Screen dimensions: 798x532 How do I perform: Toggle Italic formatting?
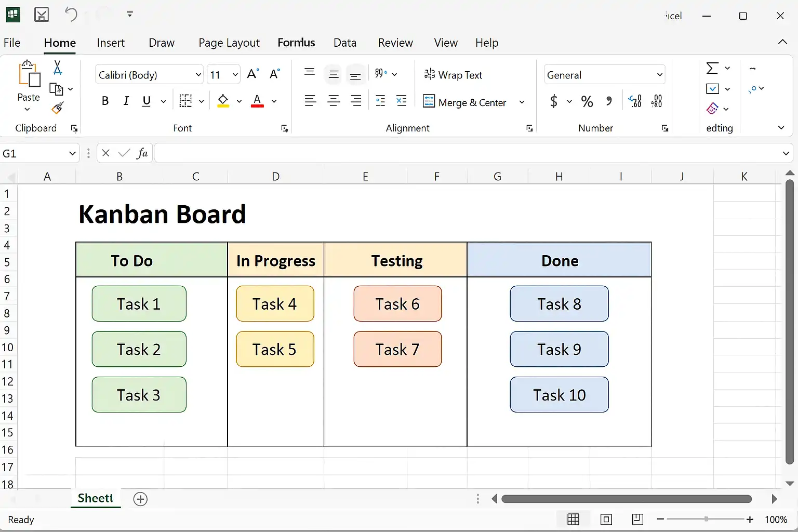(x=126, y=101)
